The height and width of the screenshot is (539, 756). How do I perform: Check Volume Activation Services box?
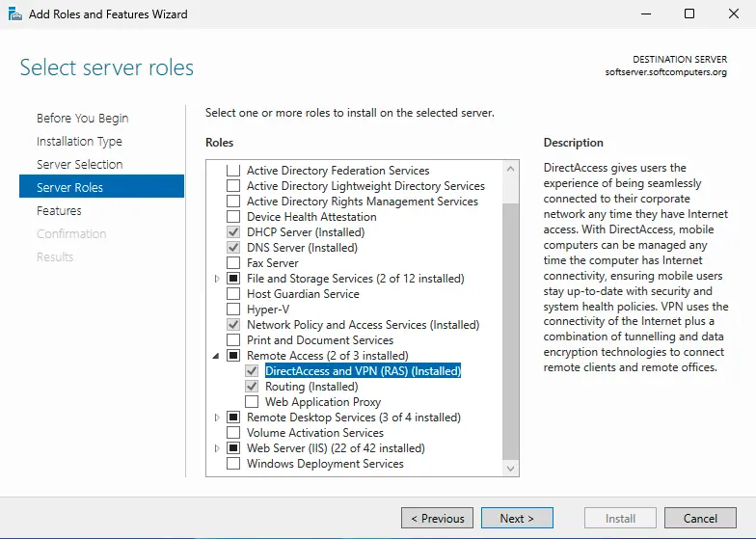(x=232, y=433)
